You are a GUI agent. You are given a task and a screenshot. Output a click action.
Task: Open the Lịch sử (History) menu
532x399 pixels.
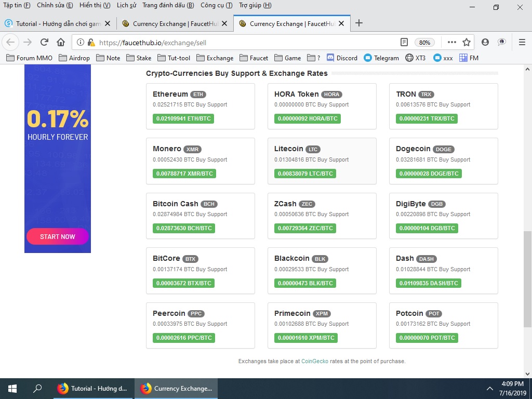tap(127, 5)
